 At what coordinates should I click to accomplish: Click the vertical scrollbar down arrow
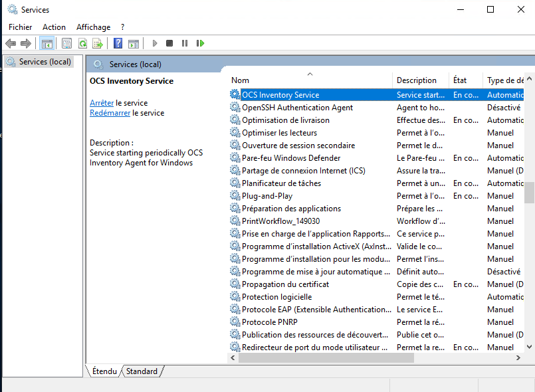point(529,347)
